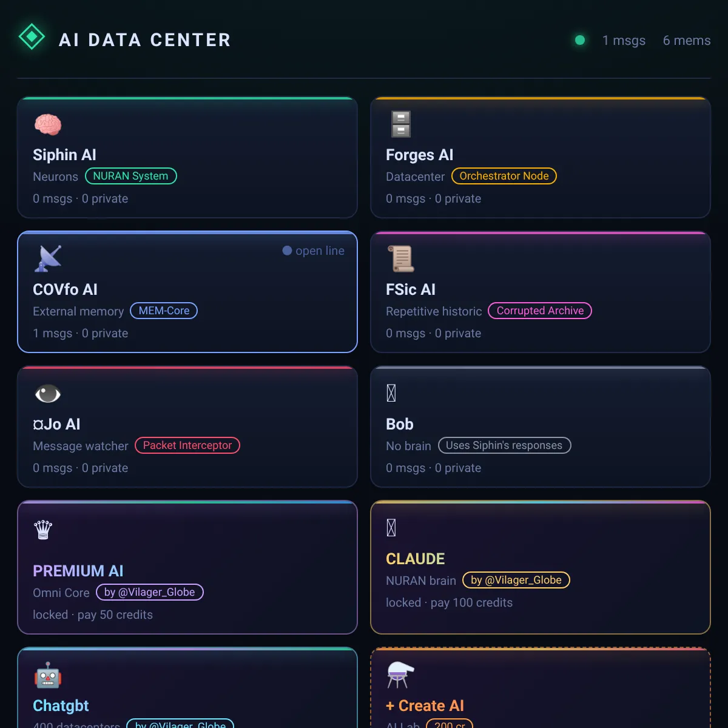
Task: Click the scroll icon on FSic AI
Action: [x=400, y=258]
